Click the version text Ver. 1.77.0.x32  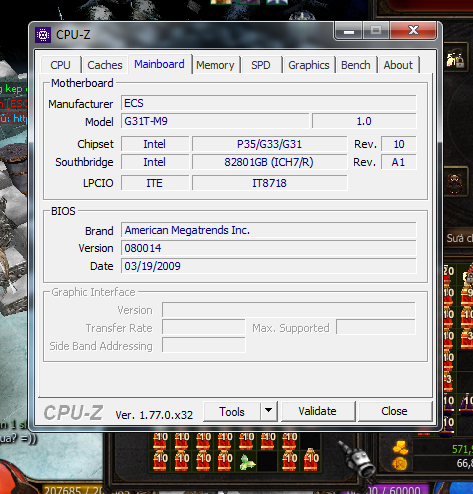(154, 415)
